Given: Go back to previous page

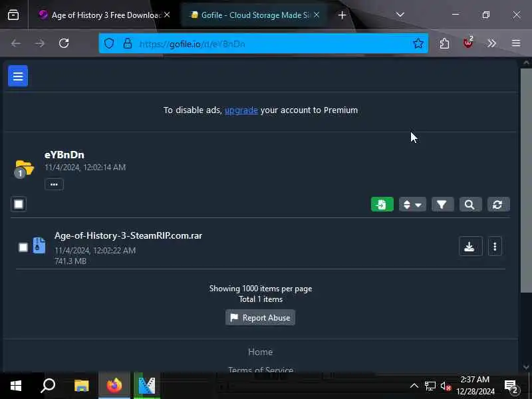Looking at the screenshot, I should (16, 43).
